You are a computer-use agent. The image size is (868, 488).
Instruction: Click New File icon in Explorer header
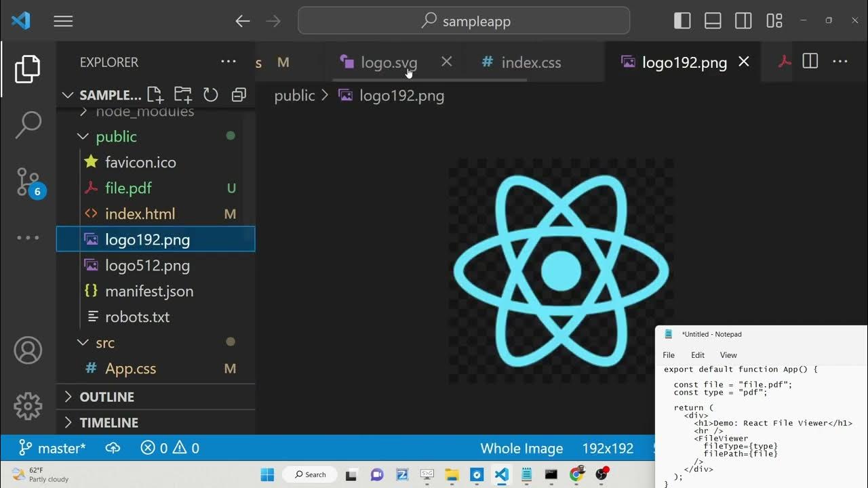[155, 95]
